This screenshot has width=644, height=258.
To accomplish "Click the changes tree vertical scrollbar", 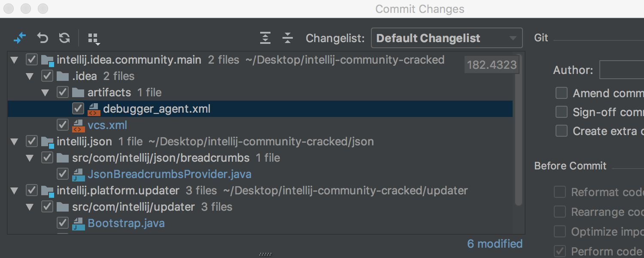I will pyautogui.click(x=518, y=130).
